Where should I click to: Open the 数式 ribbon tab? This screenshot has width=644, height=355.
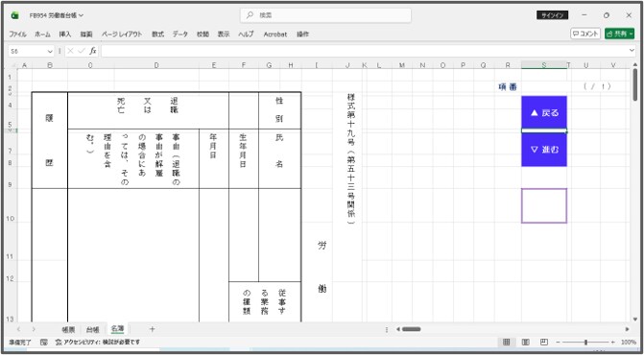tap(157, 35)
